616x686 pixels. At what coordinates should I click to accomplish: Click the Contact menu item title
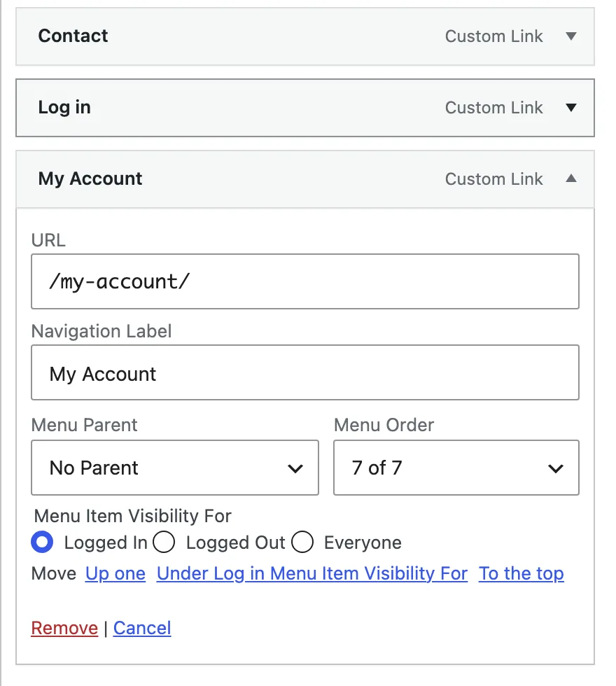pyautogui.click(x=73, y=36)
